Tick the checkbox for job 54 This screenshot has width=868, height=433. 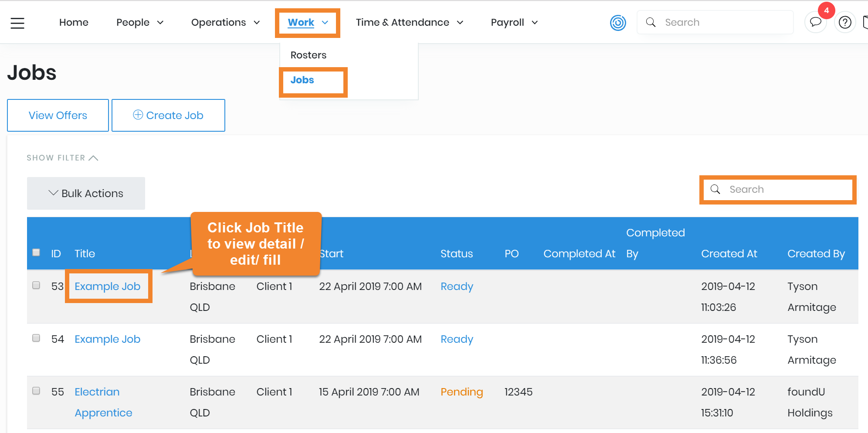36,338
